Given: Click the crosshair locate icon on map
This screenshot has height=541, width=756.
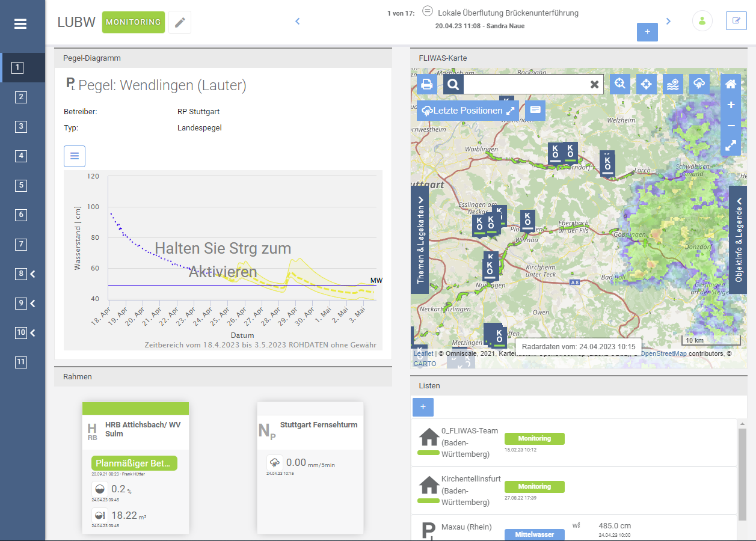Looking at the screenshot, I should pos(646,84).
